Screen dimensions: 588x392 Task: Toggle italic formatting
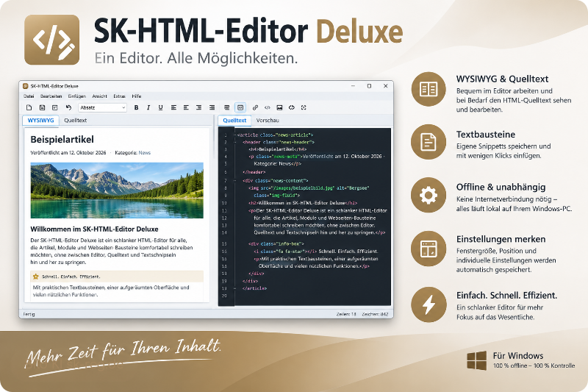coord(148,107)
